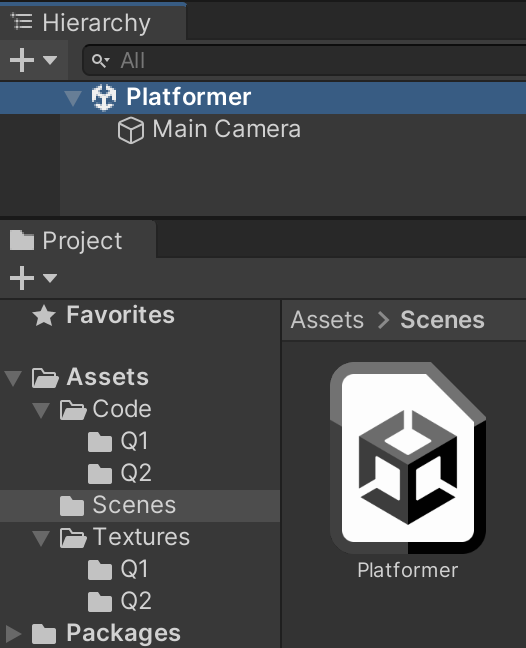Click the Unity scene icon beside Platformer
The width and height of the screenshot is (526, 648).
coord(104,98)
